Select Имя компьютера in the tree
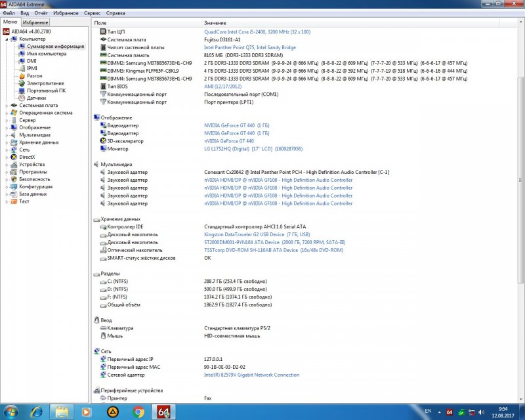The width and height of the screenshot is (525, 420). coord(46,54)
